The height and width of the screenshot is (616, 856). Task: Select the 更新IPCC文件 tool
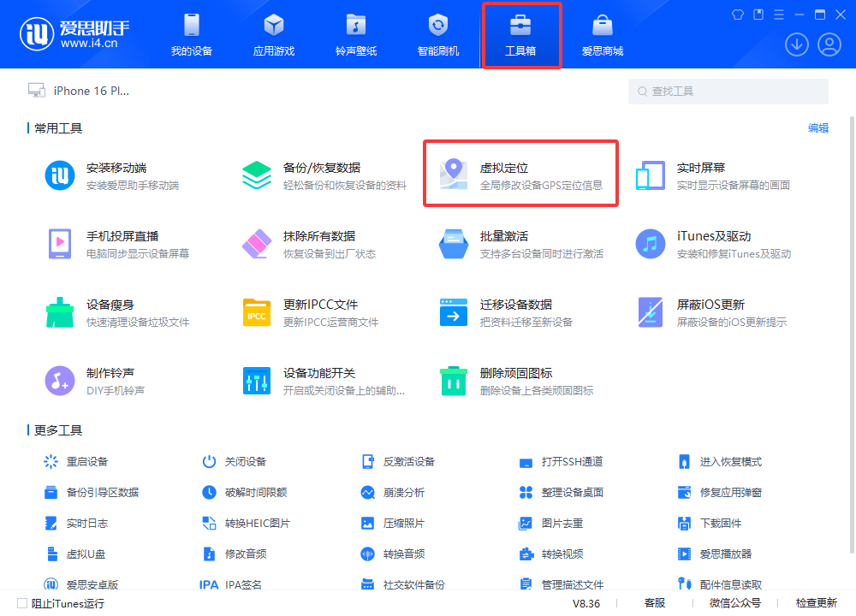coord(325,311)
